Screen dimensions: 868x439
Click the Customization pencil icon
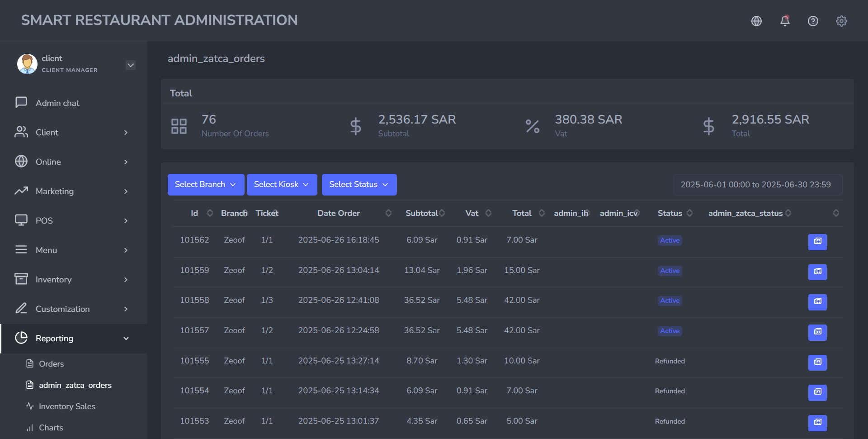21,308
